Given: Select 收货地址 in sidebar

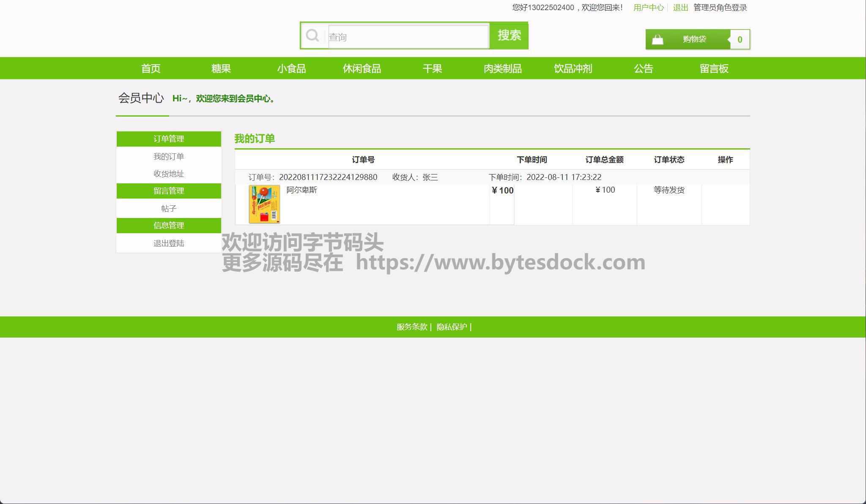Looking at the screenshot, I should coord(169,174).
